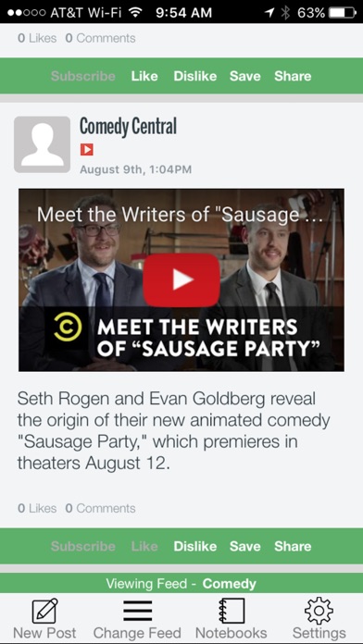Like the top post

tap(144, 76)
